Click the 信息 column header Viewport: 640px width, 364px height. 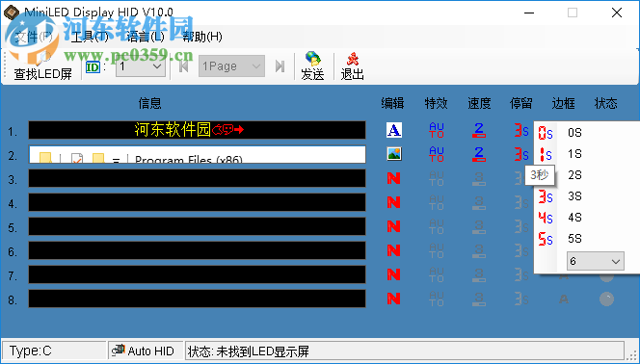(x=149, y=103)
